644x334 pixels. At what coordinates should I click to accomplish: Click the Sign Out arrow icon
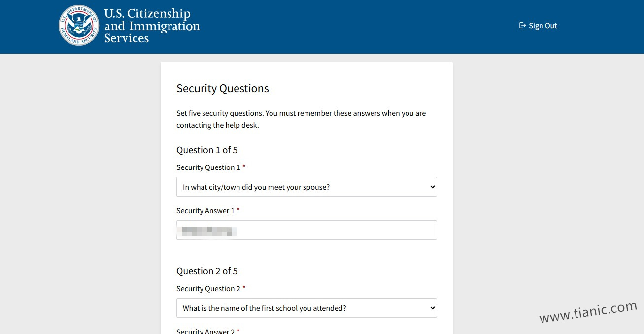[x=522, y=25]
